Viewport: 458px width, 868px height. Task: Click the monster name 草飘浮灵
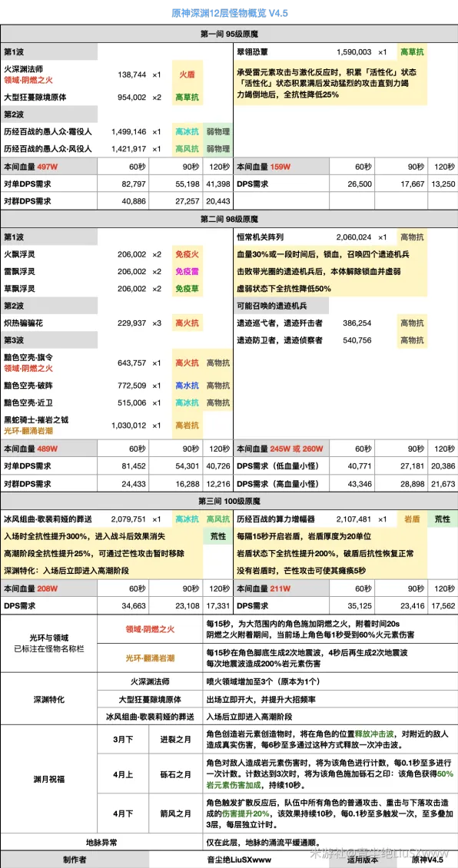click(20, 288)
